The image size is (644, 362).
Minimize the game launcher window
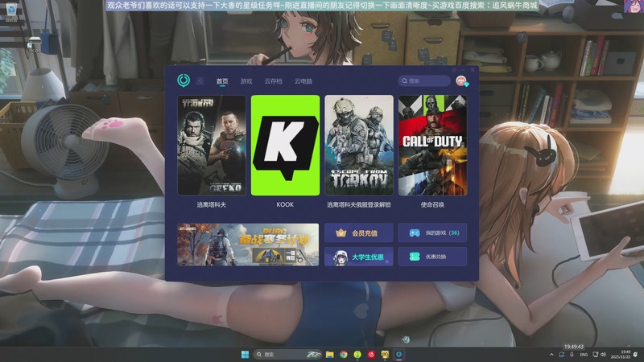[463, 70]
